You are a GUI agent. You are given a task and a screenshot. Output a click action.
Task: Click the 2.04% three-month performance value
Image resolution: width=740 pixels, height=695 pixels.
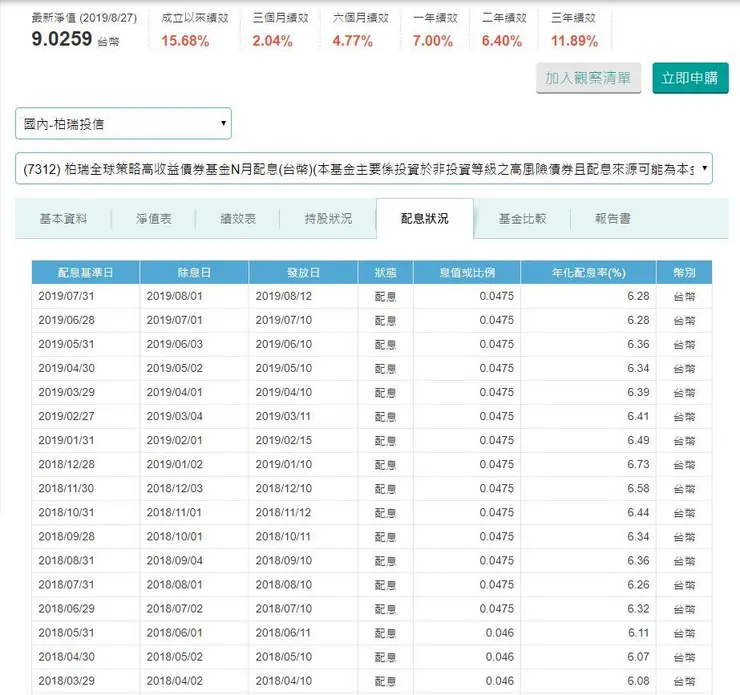[272, 41]
